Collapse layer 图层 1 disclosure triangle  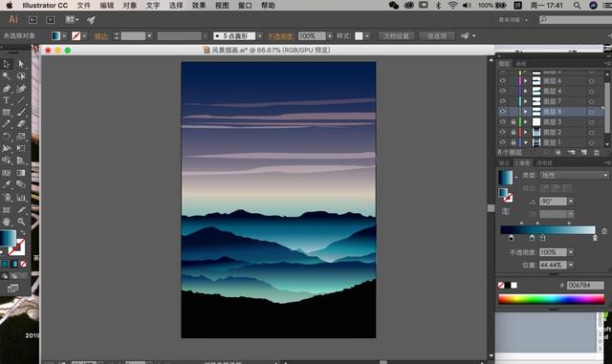click(526, 142)
